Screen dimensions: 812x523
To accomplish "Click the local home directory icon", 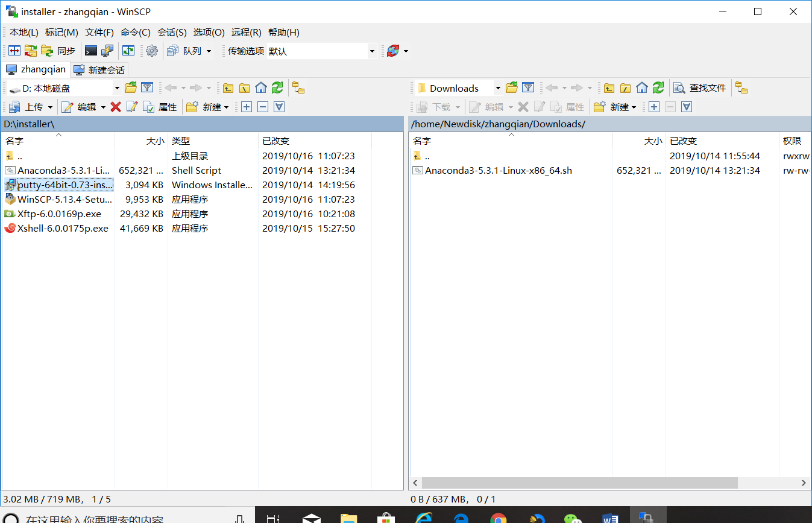I will [261, 88].
